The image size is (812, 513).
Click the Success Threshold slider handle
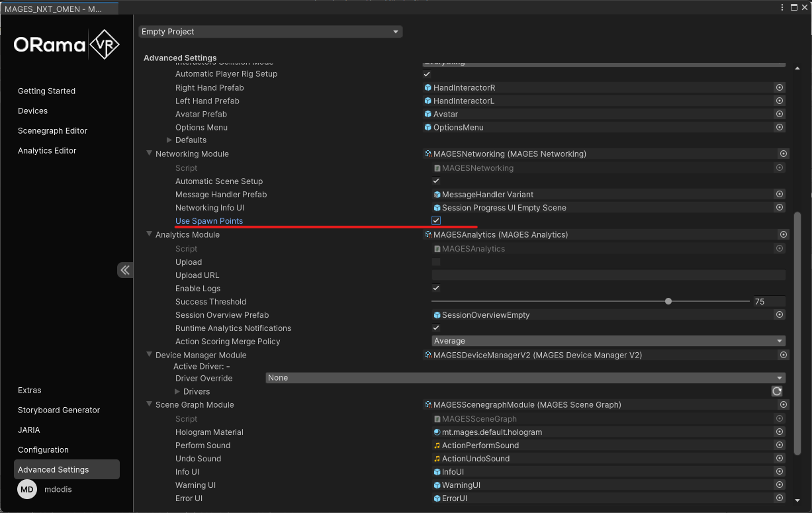click(x=668, y=301)
